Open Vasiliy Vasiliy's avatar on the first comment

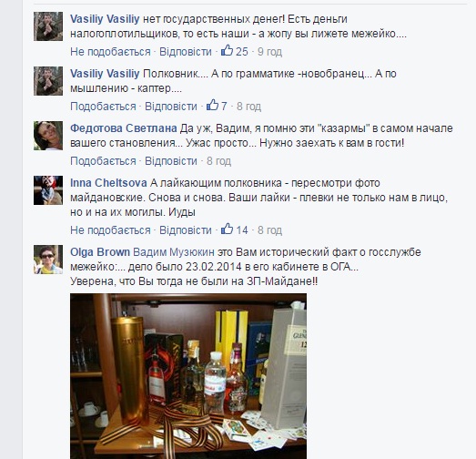click(48, 26)
